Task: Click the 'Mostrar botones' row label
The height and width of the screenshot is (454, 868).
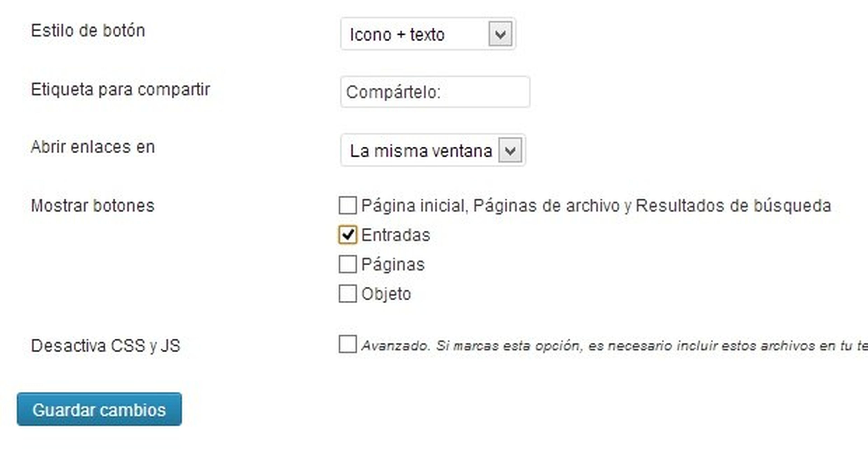Action: pyautogui.click(x=93, y=206)
